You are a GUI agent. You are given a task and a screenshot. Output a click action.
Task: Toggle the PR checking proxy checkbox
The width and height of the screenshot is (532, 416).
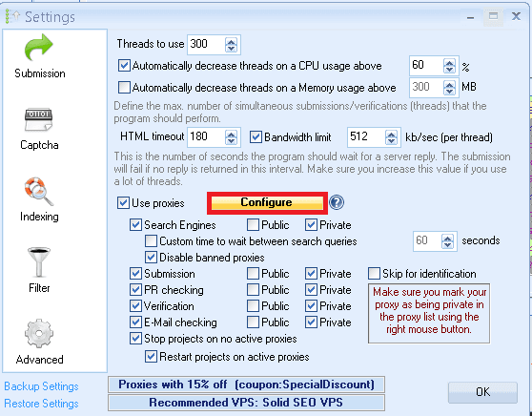click(135, 290)
